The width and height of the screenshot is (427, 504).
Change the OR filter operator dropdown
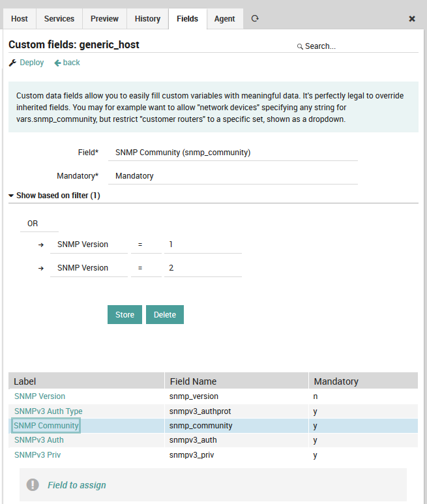tap(39, 224)
